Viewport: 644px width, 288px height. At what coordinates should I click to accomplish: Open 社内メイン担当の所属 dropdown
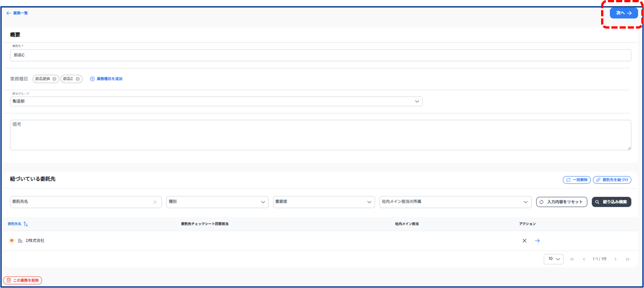click(455, 202)
